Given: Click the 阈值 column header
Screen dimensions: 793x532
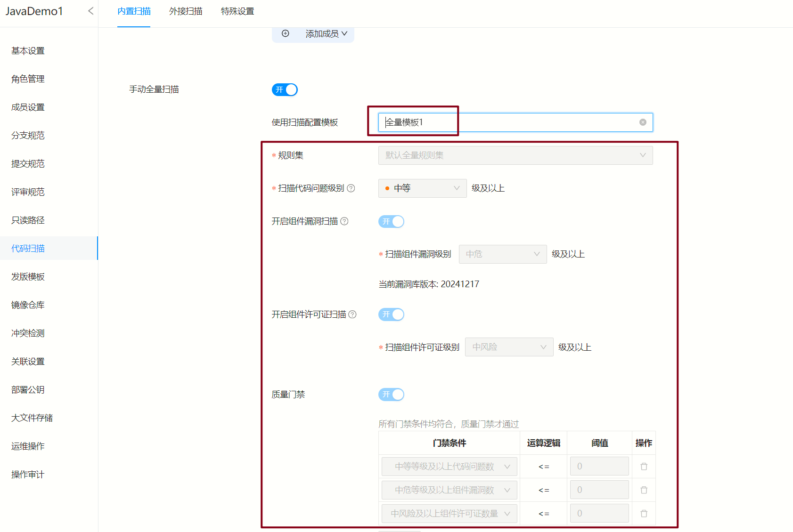Looking at the screenshot, I should point(600,443).
